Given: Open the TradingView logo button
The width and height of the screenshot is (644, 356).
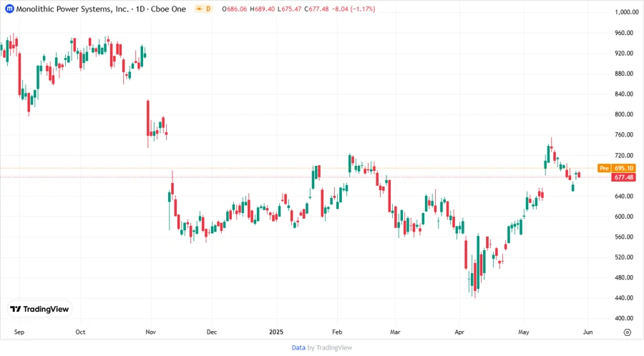Looking at the screenshot, I should [x=40, y=309].
